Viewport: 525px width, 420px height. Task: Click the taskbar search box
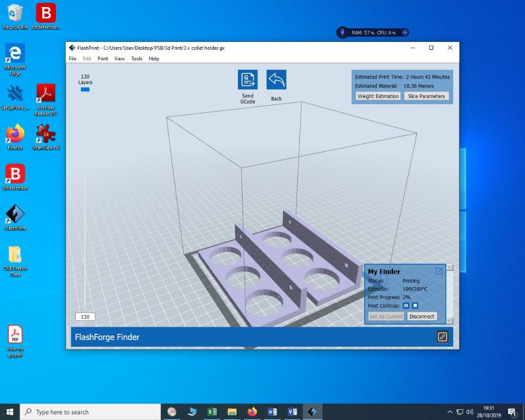click(x=90, y=412)
